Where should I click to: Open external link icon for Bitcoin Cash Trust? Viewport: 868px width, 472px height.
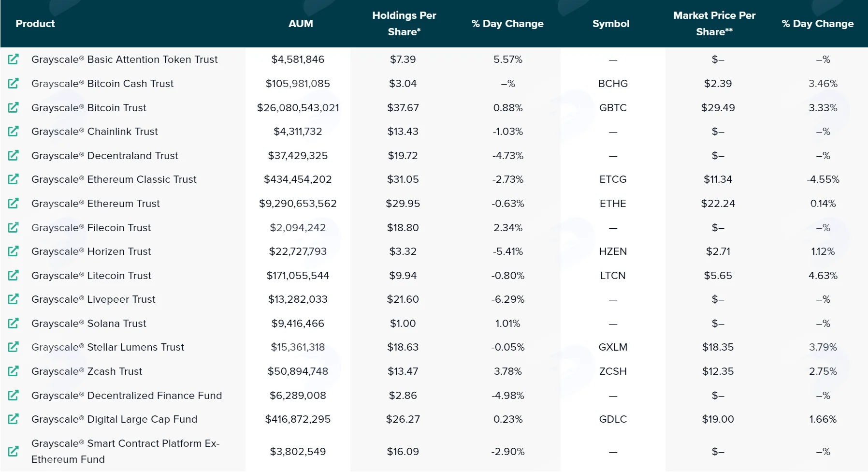click(13, 83)
